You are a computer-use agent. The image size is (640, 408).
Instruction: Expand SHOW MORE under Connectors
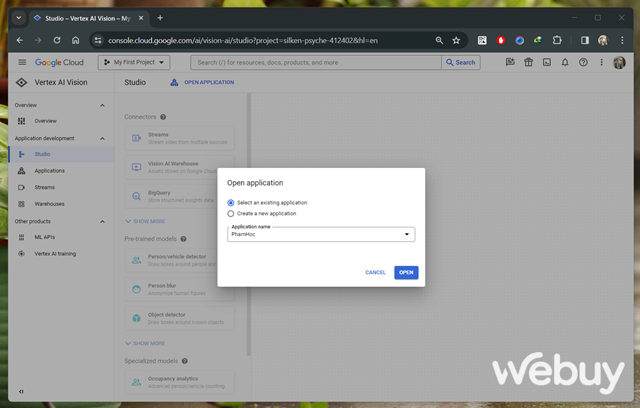pyautogui.click(x=145, y=221)
